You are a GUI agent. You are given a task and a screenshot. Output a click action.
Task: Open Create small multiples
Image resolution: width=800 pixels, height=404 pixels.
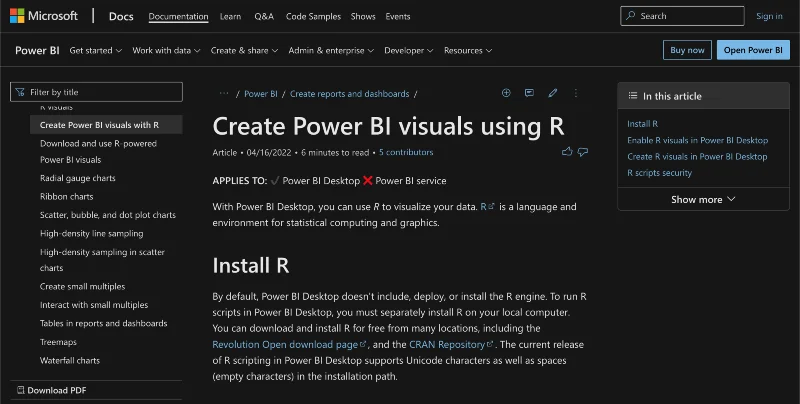click(82, 287)
